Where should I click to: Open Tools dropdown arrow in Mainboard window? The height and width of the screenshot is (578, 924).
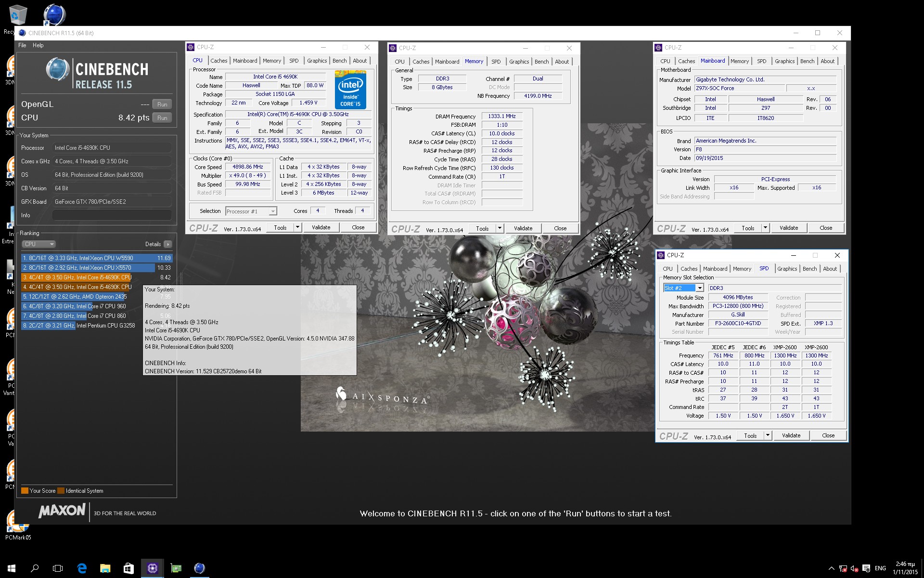tap(765, 228)
